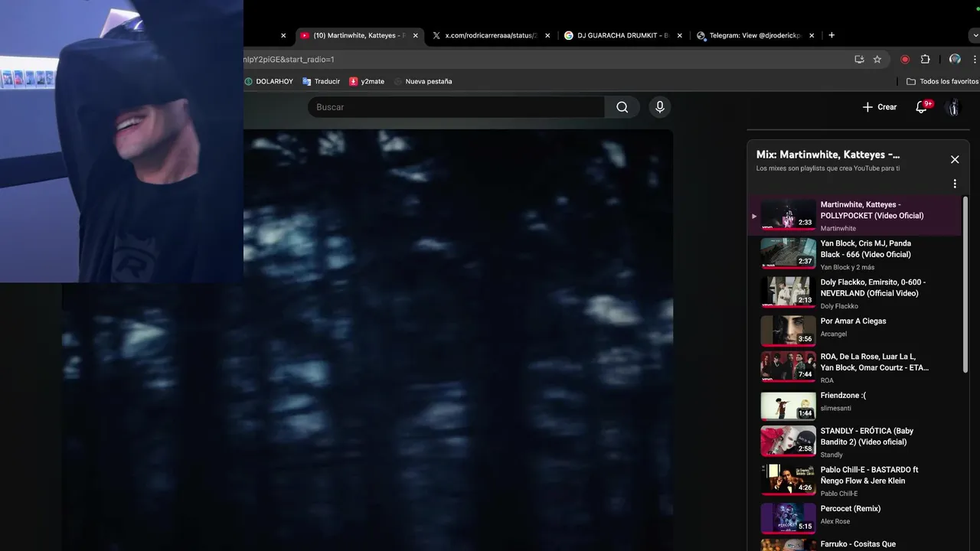This screenshot has width=980, height=551.
Task: Select title 'Doly Flackko, Emirsito, 0-600 - NEVERLAND'
Action: point(873,288)
